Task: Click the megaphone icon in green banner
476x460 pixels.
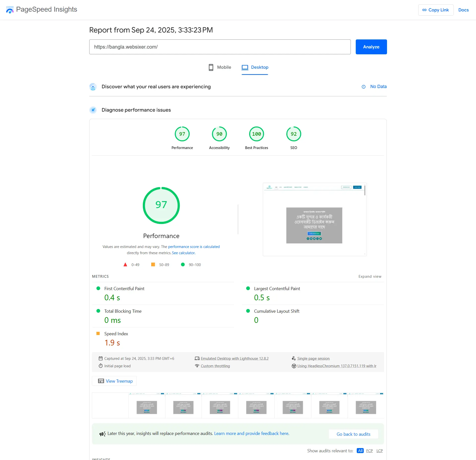Action: (x=102, y=433)
